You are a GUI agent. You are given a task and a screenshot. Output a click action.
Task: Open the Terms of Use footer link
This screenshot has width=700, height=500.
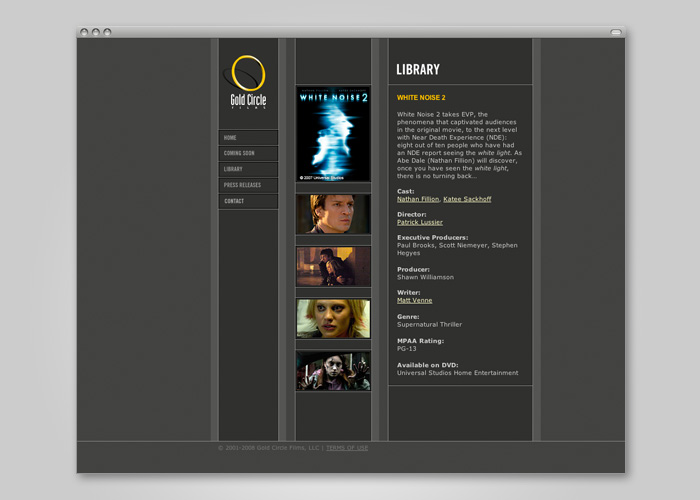click(347, 448)
